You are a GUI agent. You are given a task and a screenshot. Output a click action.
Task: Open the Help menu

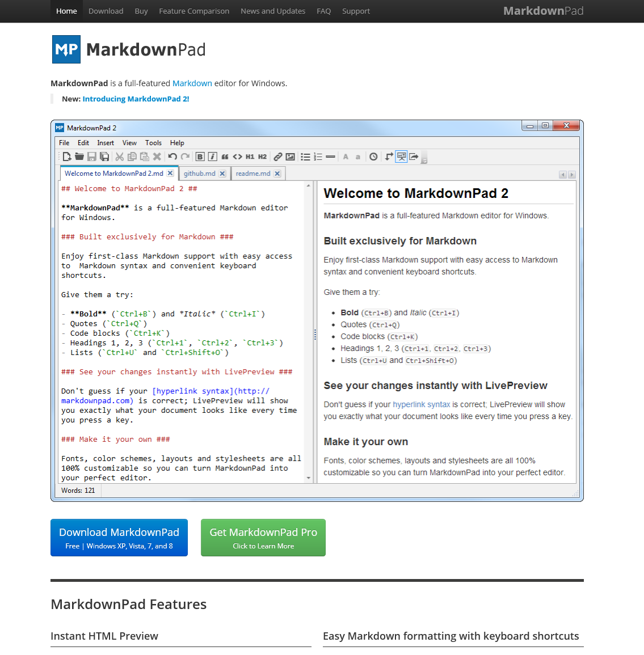177,143
